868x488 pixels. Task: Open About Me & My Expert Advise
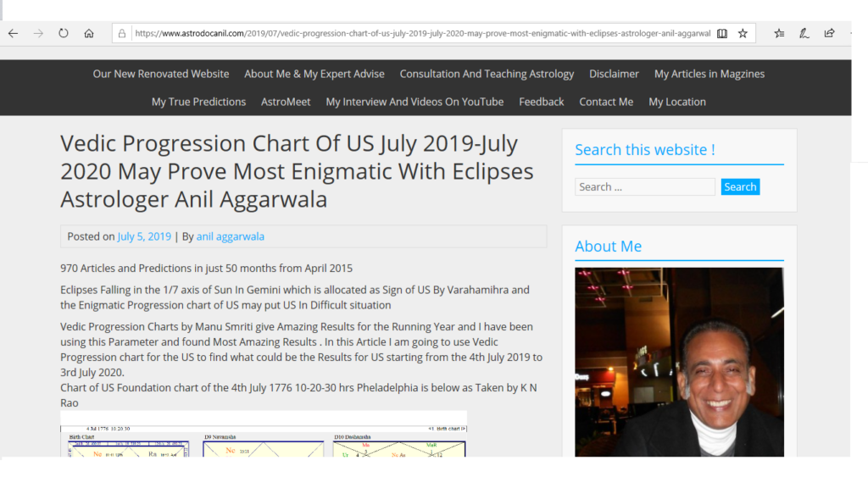pyautogui.click(x=314, y=75)
